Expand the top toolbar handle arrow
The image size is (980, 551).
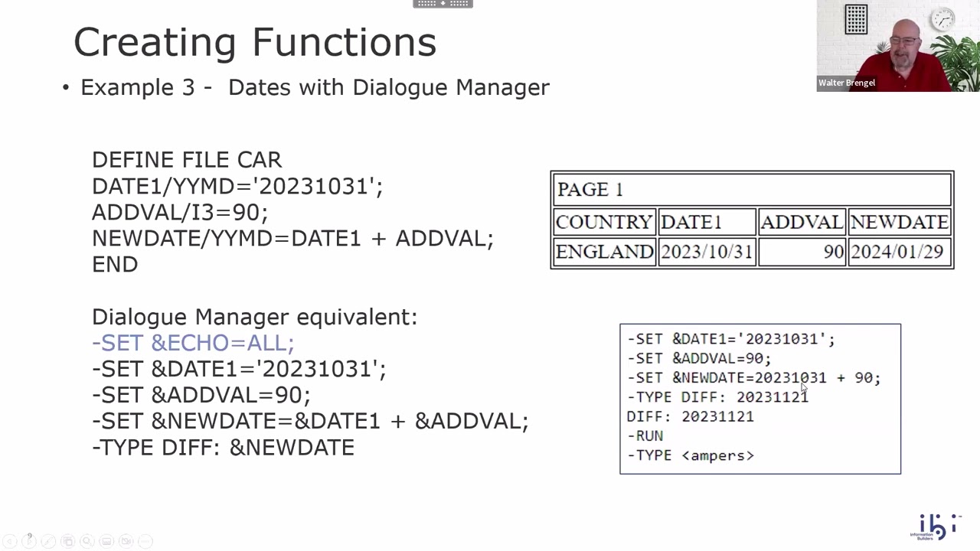pos(443,4)
